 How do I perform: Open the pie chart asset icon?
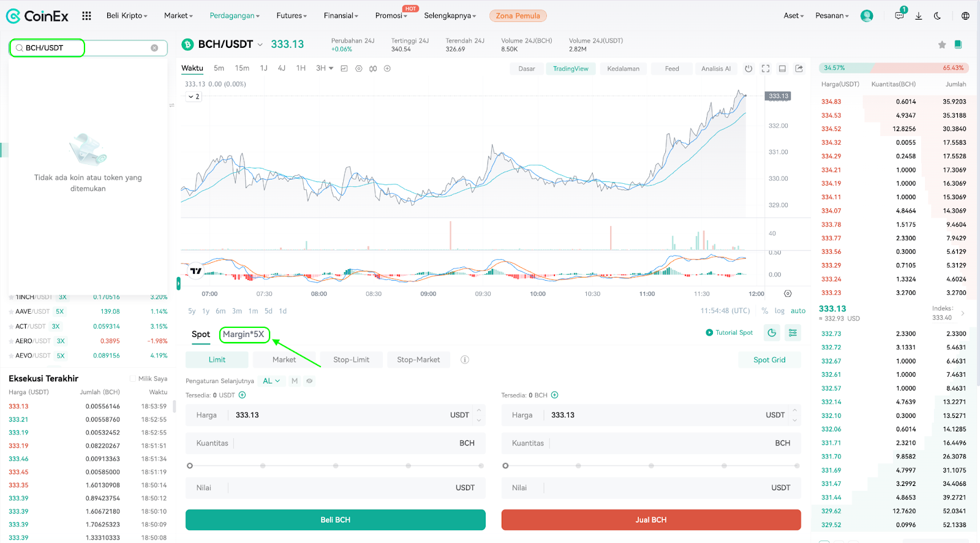tap(772, 333)
